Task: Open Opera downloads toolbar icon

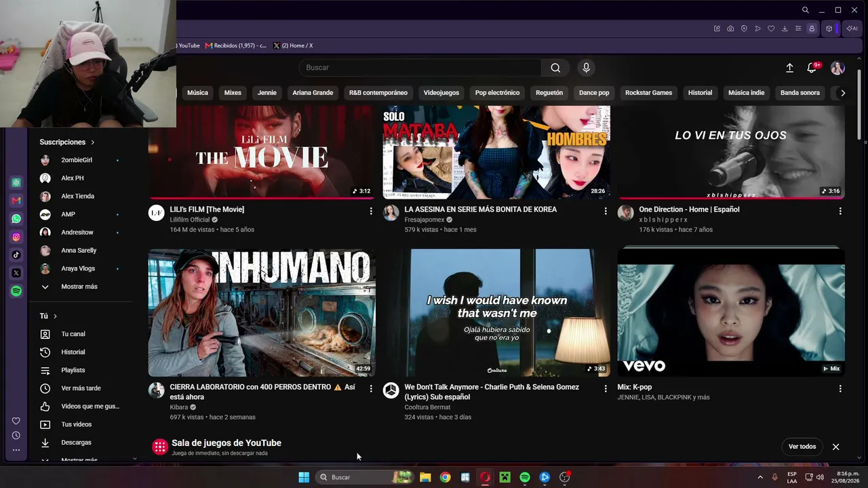Action: 785,28
